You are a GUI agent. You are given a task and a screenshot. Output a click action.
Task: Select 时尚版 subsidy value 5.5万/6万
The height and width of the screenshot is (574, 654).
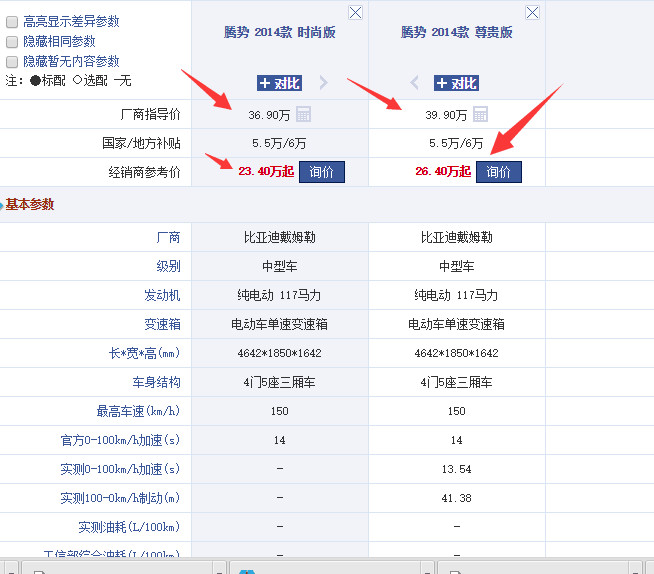[x=279, y=144]
